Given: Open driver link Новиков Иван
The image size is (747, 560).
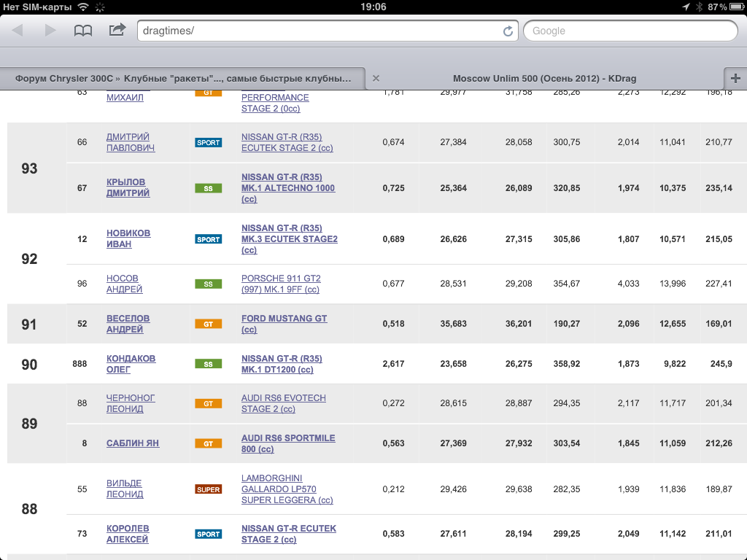Looking at the screenshot, I should (x=128, y=238).
